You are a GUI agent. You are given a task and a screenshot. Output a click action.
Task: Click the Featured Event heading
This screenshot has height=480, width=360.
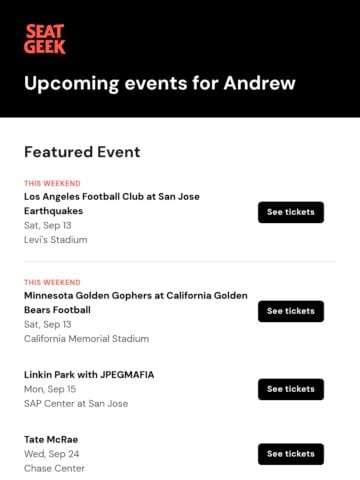pos(82,152)
